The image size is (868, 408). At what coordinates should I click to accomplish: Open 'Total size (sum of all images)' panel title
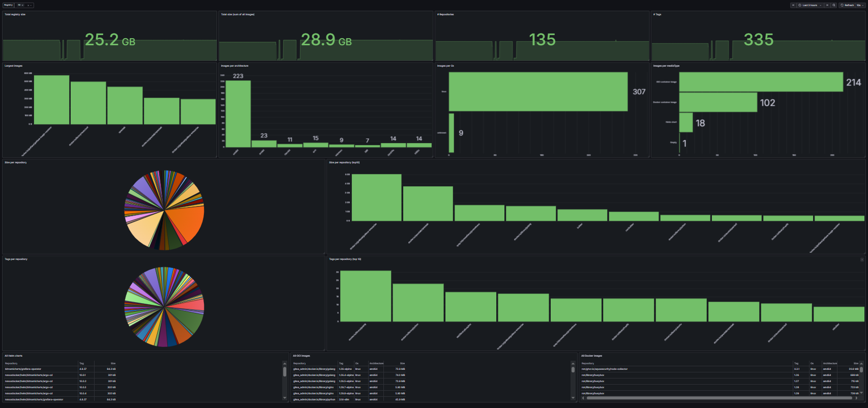(x=237, y=14)
